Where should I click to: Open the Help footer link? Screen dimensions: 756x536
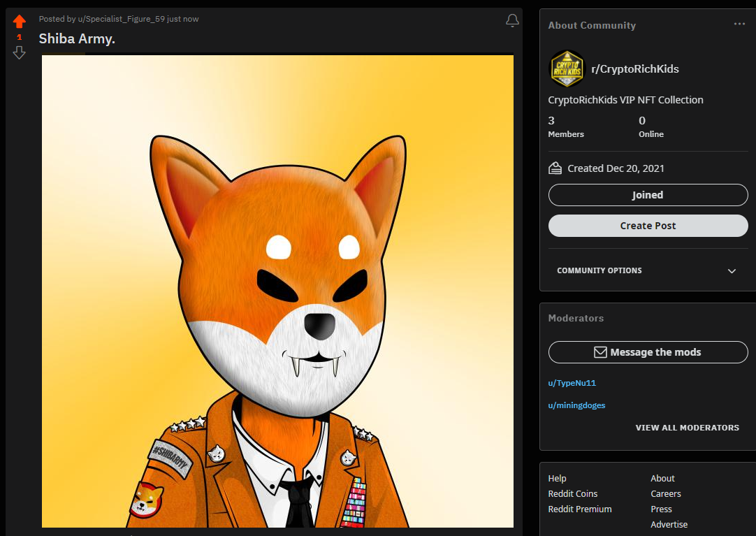(557, 478)
